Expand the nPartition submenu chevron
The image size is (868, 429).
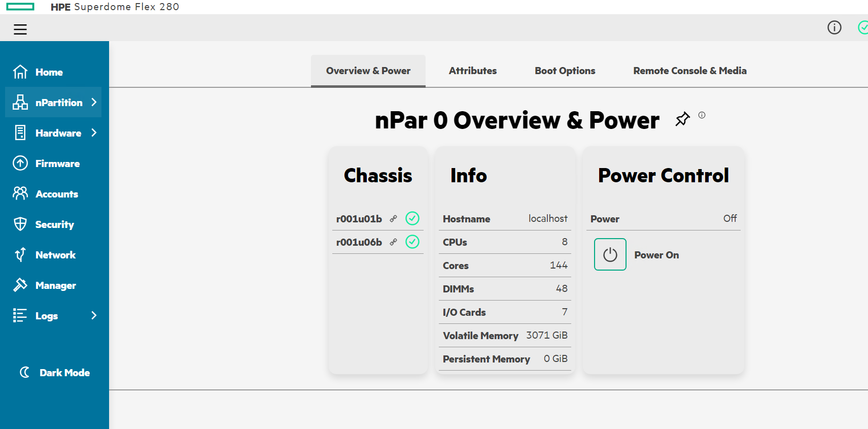click(x=94, y=102)
